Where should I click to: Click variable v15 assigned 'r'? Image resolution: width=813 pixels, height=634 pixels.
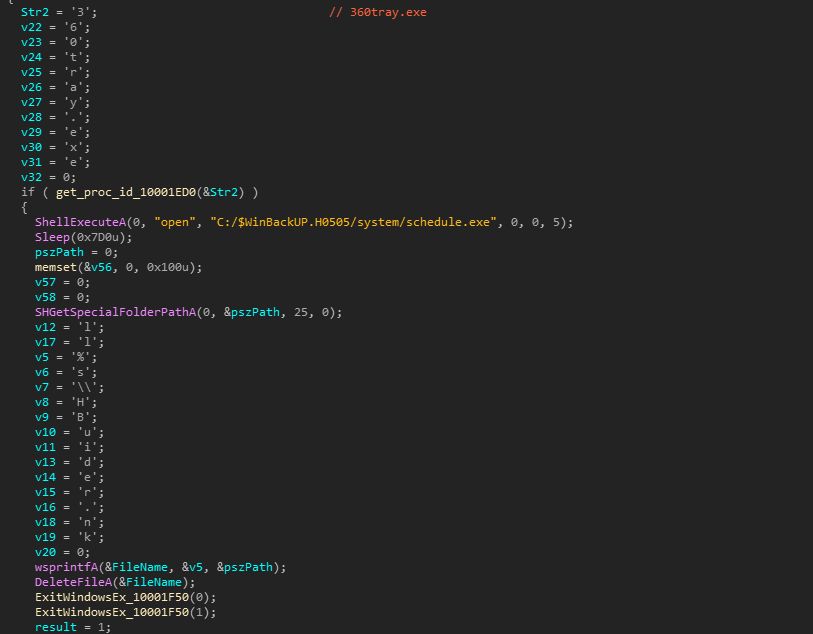[45, 492]
